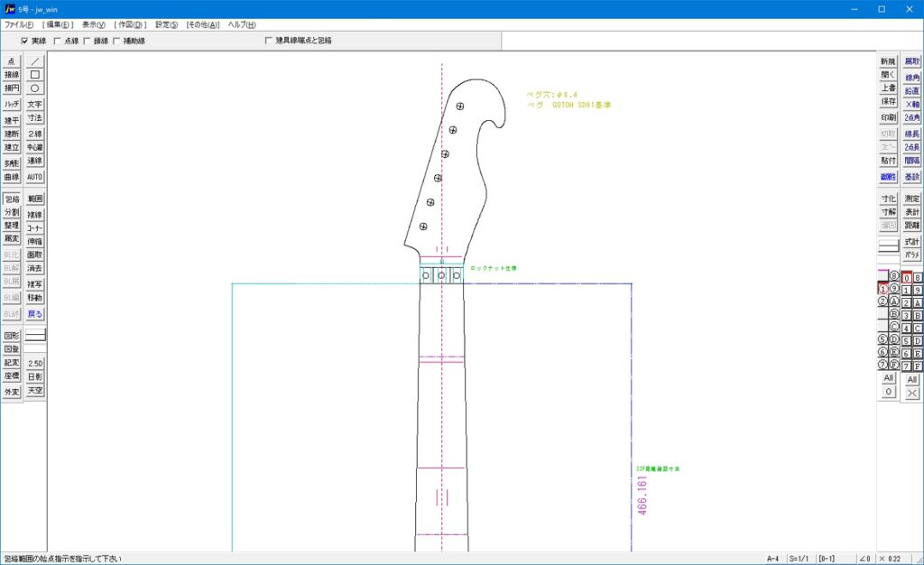924x565 pixels.
Task: Click the 文字 text tool
Action: [35, 104]
